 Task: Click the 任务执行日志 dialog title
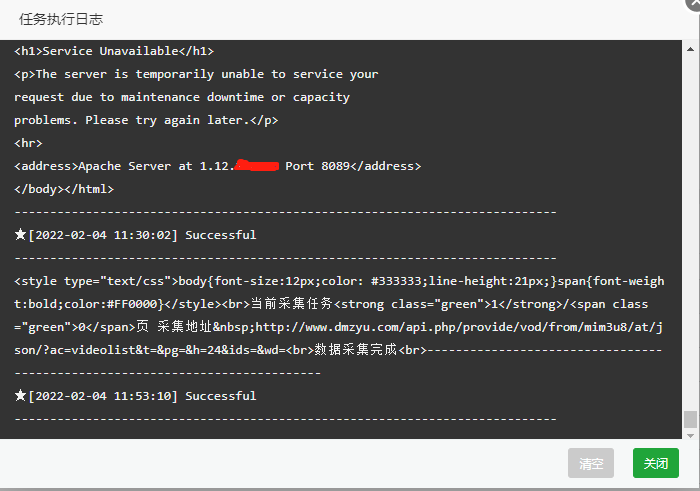click(61, 19)
